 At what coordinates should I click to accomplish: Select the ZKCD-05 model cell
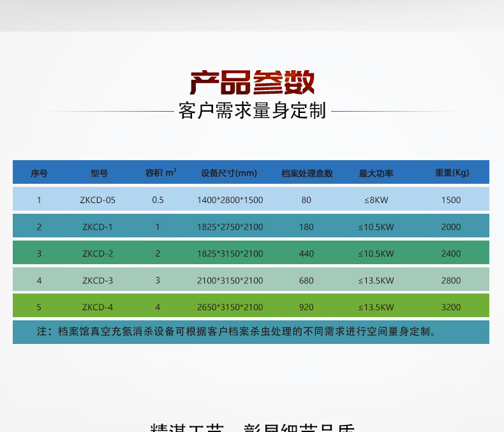pos(98,200)
